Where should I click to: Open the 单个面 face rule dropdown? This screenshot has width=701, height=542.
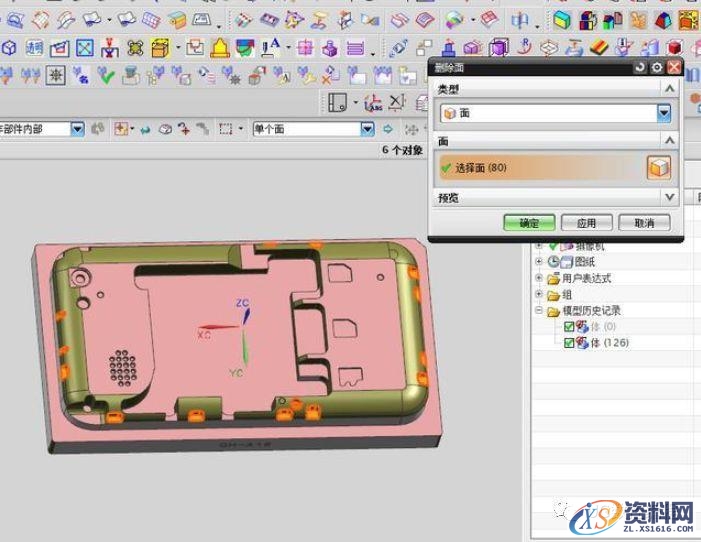tap(367, 129)
